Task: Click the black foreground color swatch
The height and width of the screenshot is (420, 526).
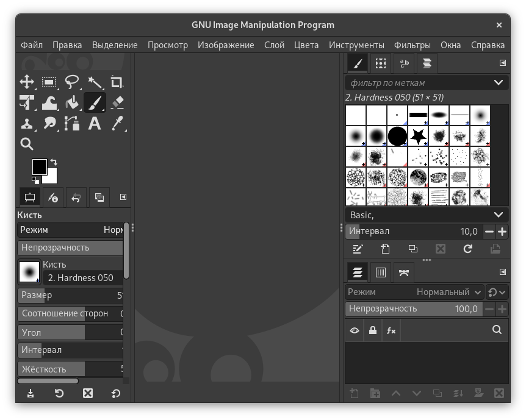Action: click(x=39, y=166)
